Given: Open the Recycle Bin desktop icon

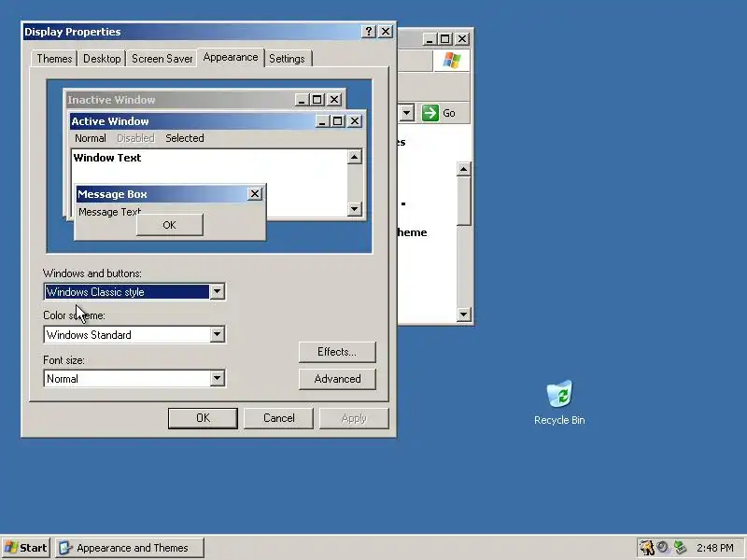Looking at the screenshot, I should click(559, 401).
